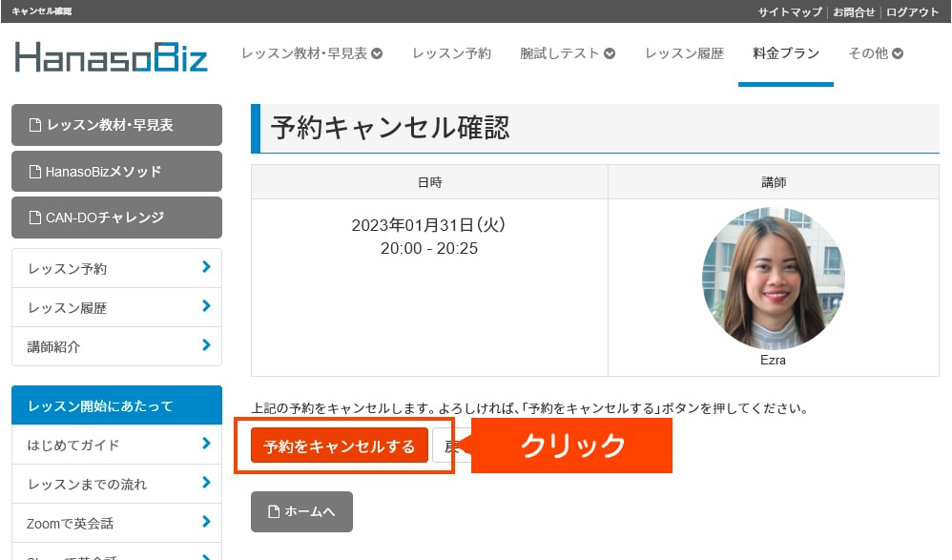Click レッスン開始にあたって section header
This screenshot has height=560, width=952.
point(116,405)
